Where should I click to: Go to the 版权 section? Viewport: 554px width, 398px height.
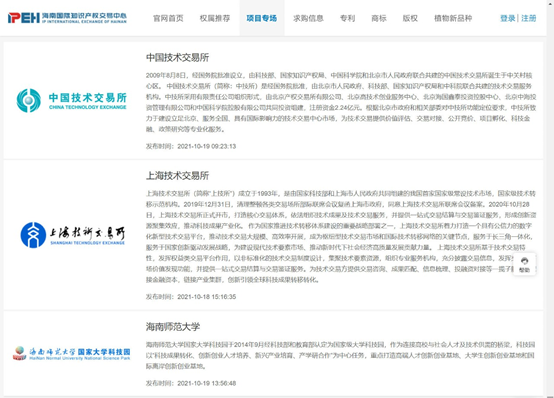pos(410,18)
